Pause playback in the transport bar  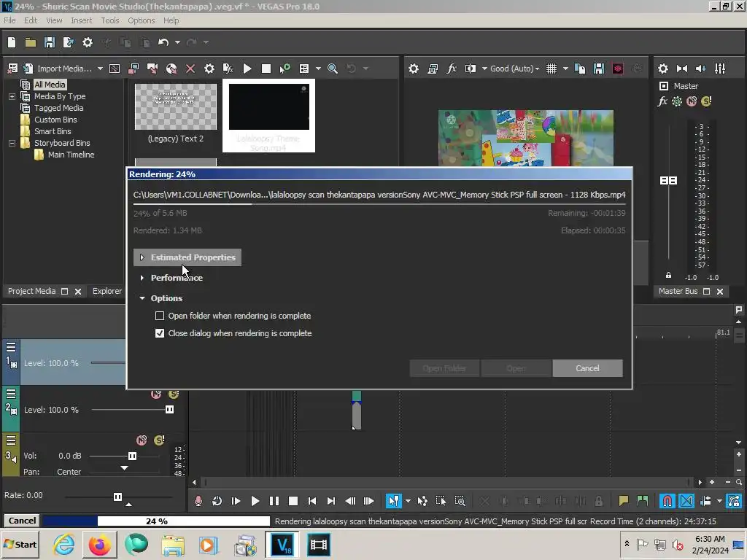click(x=274, y=501)
